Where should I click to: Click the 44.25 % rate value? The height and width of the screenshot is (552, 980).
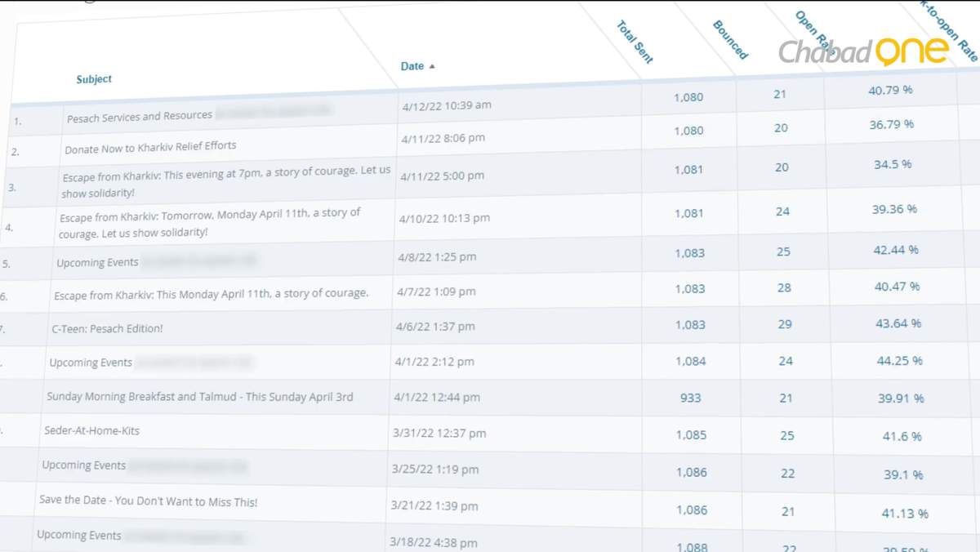click(900, 361)
